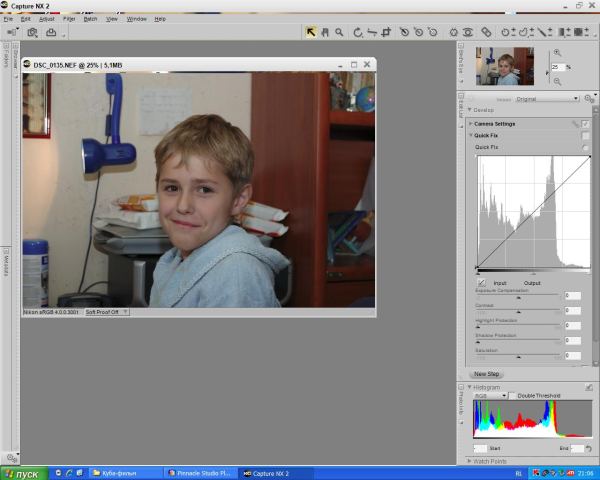This screenshot has height=480, width=600.
Task: Switch to Pinnacle Studio taskbar button
Action: coord(200,473)
